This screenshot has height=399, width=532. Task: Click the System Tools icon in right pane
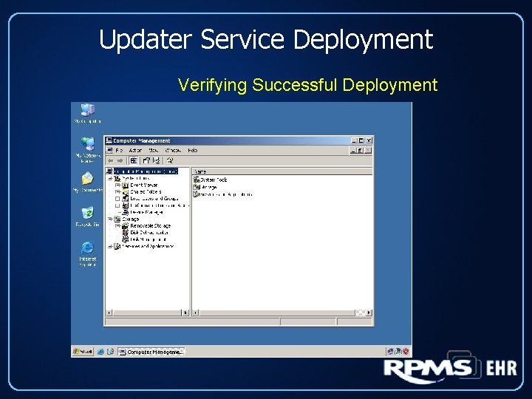[x=197, y=180]
